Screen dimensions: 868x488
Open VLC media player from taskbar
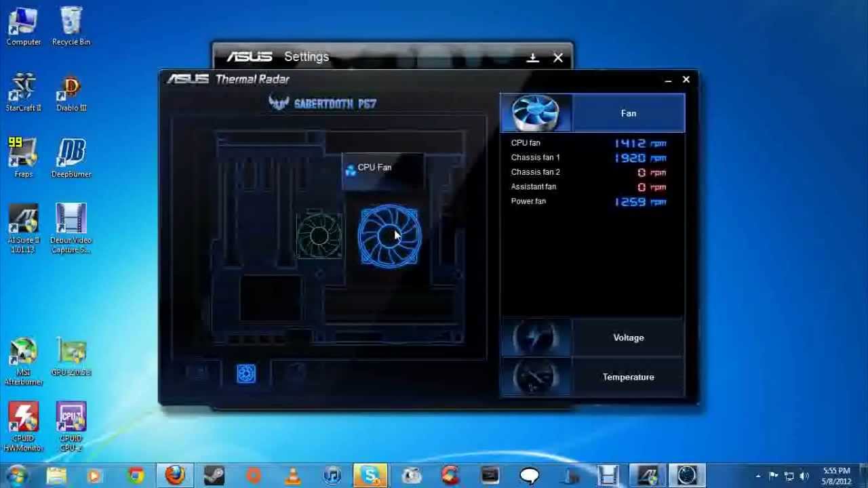[293, 476]
